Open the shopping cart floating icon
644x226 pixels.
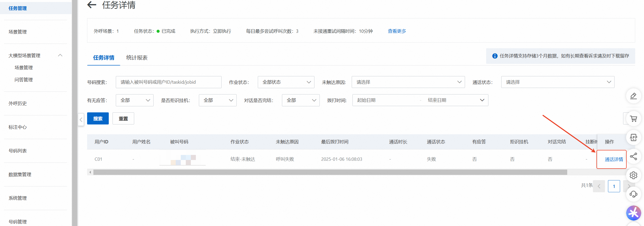tap(633, 119)
